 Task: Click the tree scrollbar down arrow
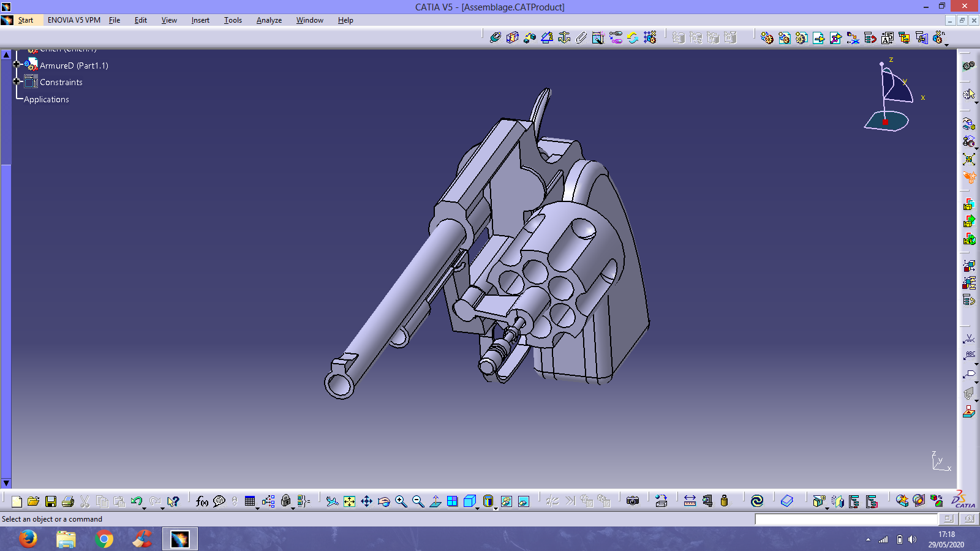6,483
